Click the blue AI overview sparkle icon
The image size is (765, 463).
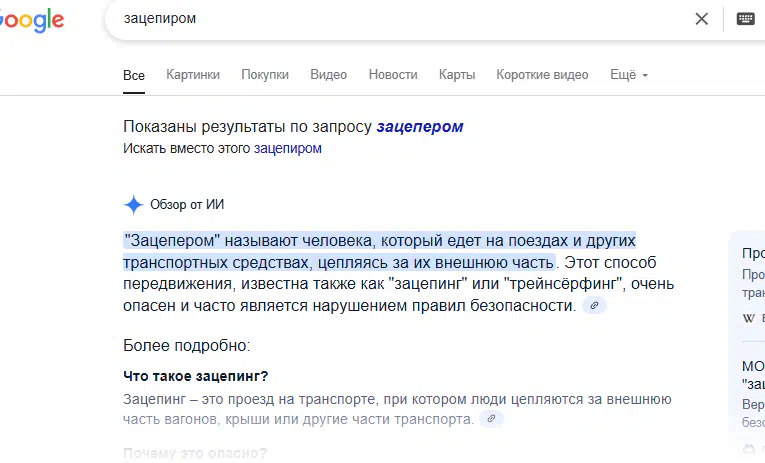133,205
